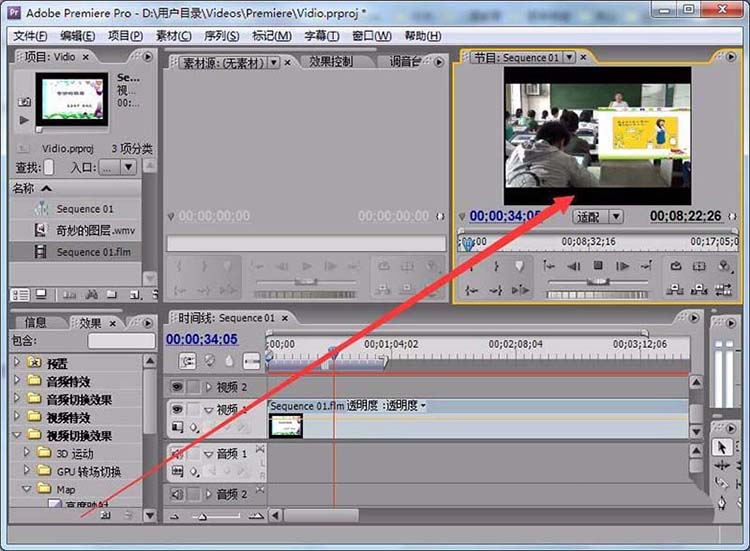The height and width of the screenshot is (551, 750).
Task: Go to In point in Program monitor
Action: (x=472, y=290)
